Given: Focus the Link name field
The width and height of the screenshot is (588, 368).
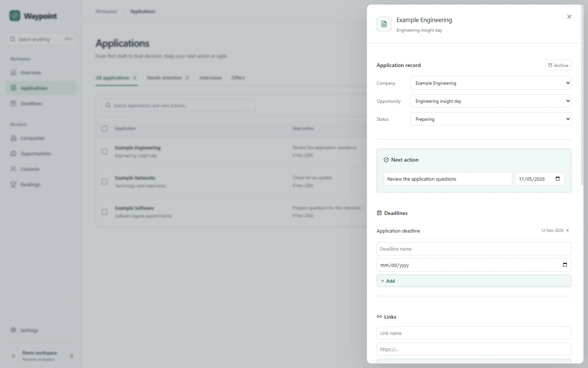Looking at the screenshot, I should [x=474, y=333].
